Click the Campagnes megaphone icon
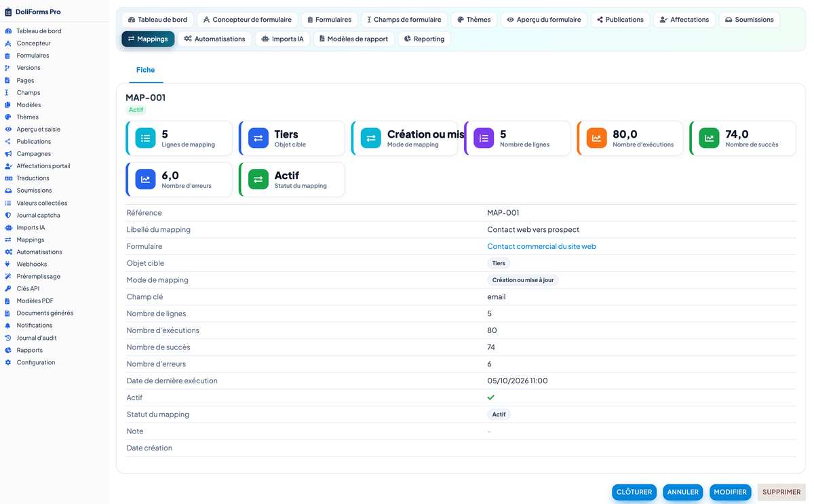This screenshot has width=814, height=504. 8,153
